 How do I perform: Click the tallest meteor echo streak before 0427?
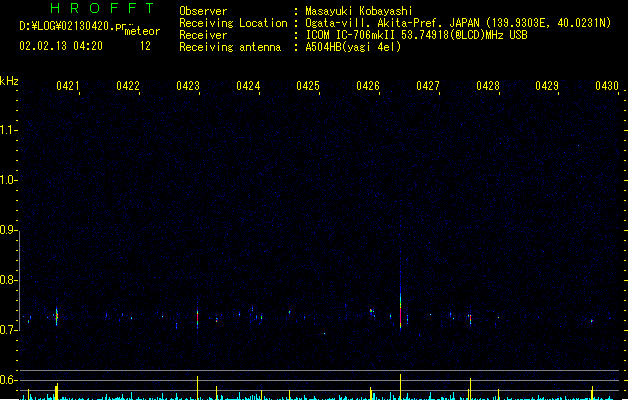click(x=400, y=309)
